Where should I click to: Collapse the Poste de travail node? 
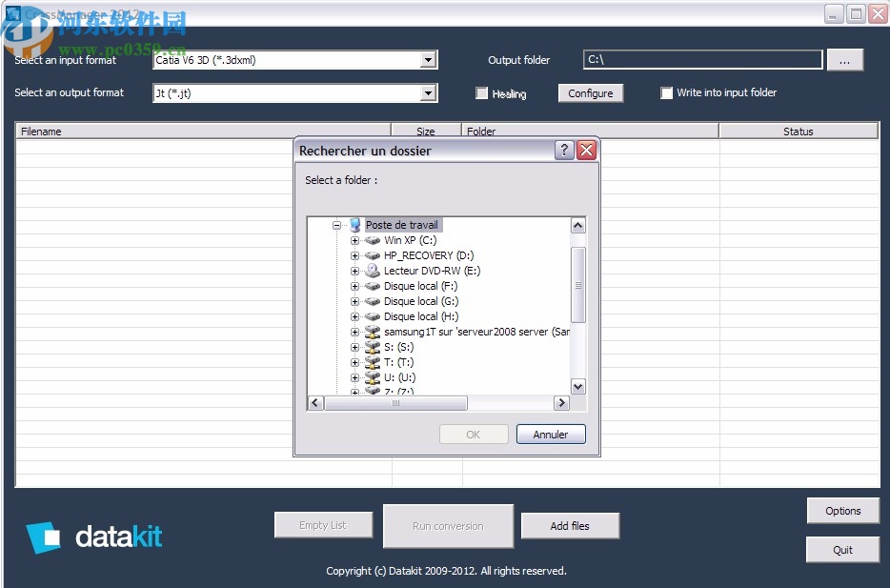[335, 225]
